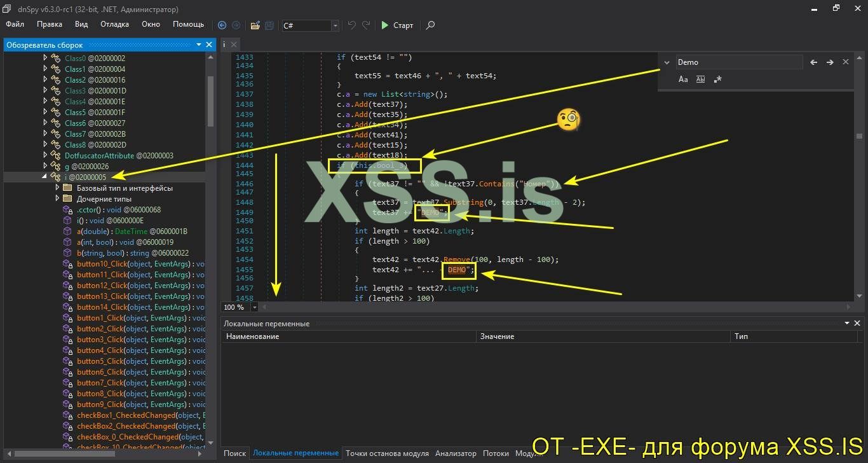868x463 pixels.
Task: Expand the Дочерние типы folder
Action: [x=57, y=198]
